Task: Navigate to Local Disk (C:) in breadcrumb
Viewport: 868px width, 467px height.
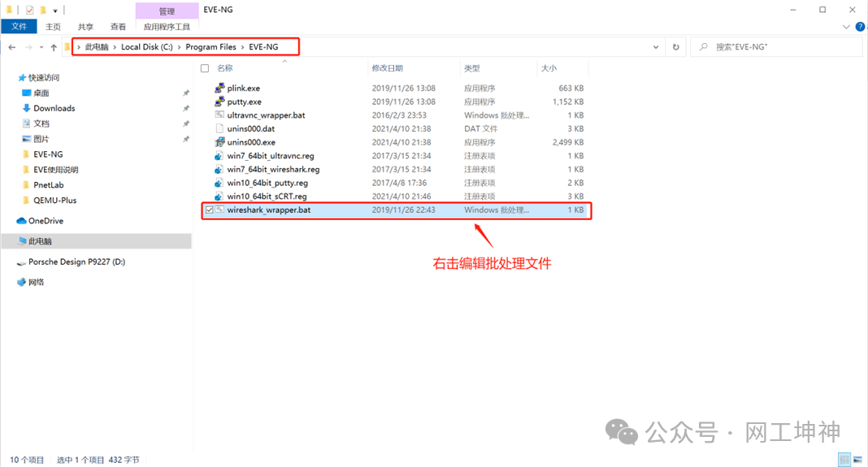Action: click(x=146, y=47)
